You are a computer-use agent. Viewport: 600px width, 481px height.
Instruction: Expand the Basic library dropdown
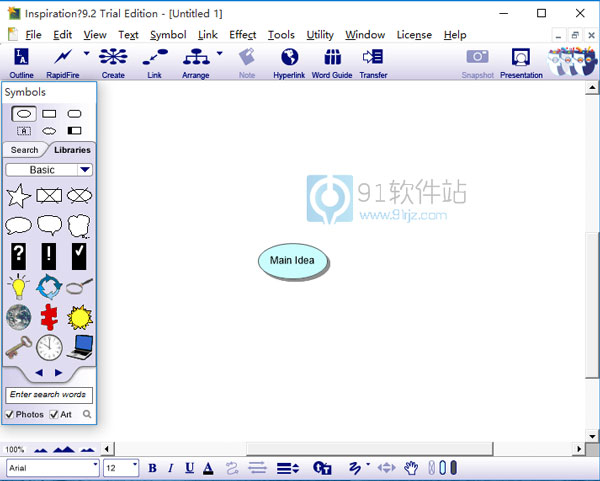(85, 170)
